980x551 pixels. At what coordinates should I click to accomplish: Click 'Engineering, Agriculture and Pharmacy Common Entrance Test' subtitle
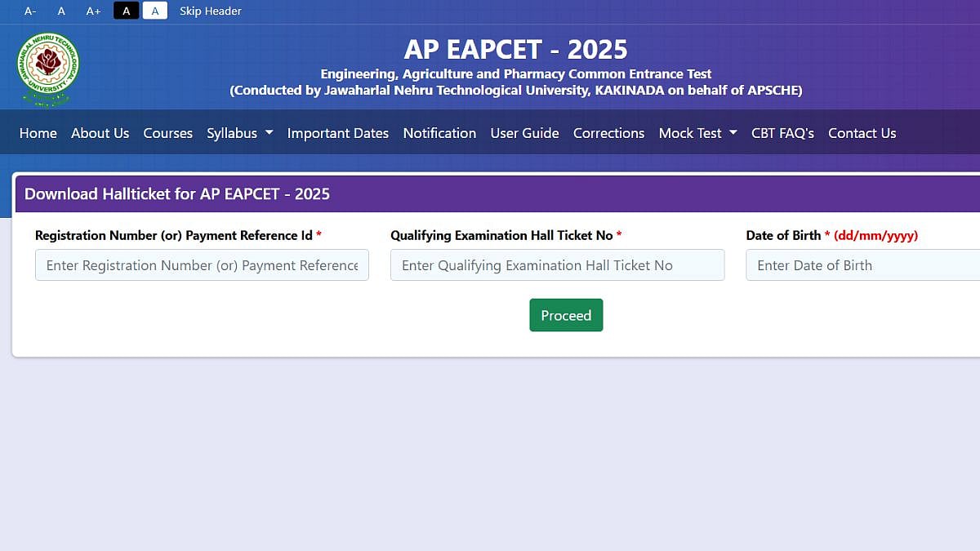point(516,73)
